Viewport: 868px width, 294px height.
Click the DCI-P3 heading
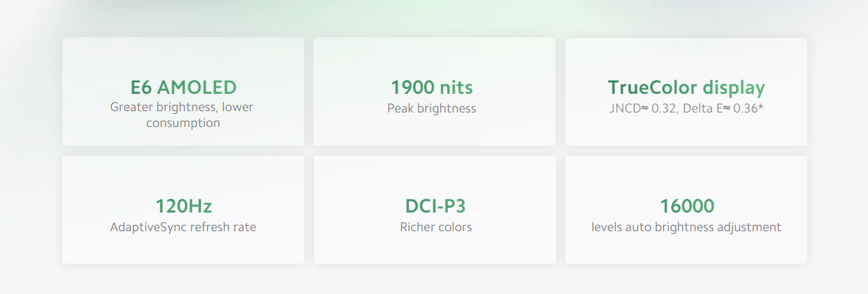pyautogui.click(x=435, y=206)
